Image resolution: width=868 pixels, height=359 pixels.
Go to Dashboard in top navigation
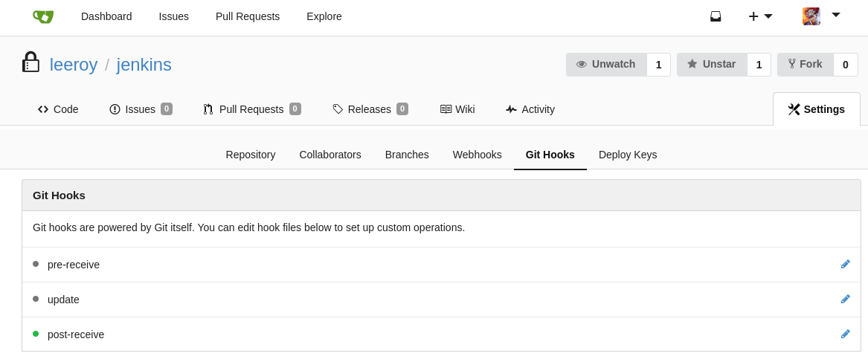pyautogui.click(x=106, y=16)
